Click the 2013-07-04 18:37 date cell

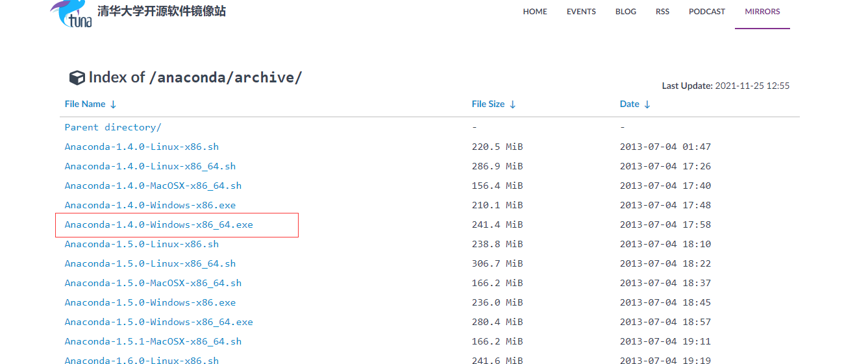[x=665, y=283]
